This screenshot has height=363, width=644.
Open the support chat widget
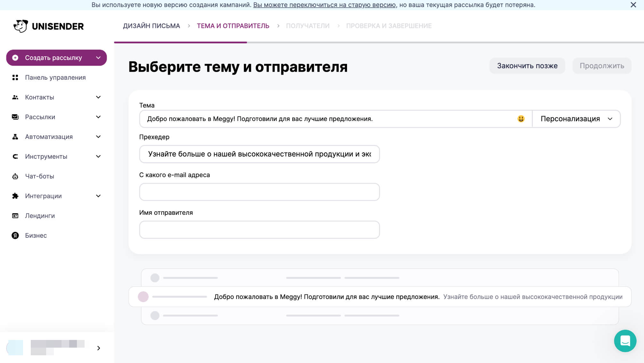click(625, 341)
